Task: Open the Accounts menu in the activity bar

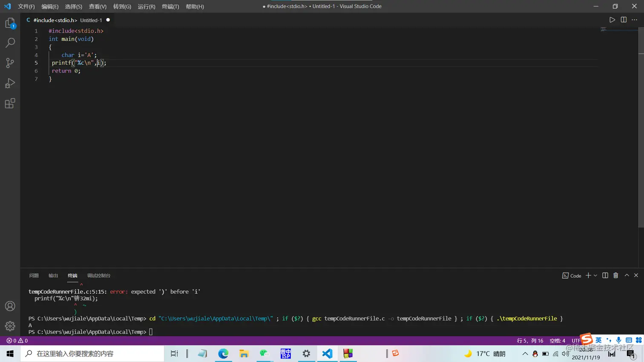Action: pos(10,306)
